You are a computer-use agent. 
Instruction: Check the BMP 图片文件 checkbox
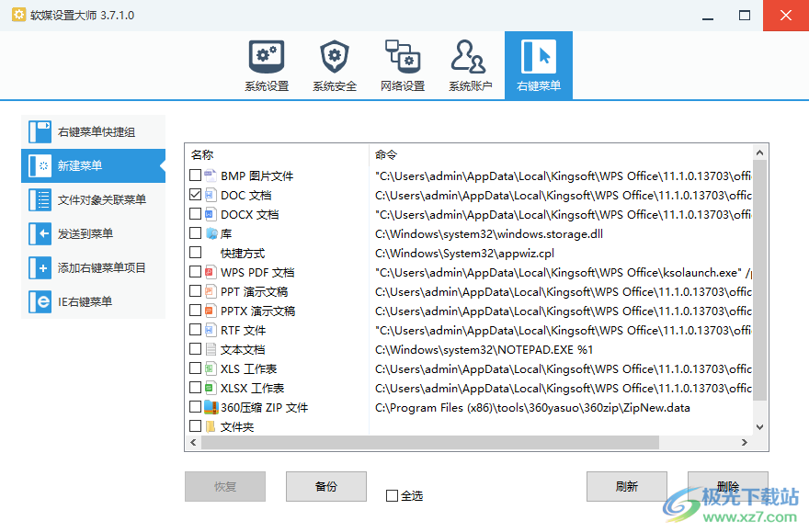pyautogui.click(x=195, y=175)
